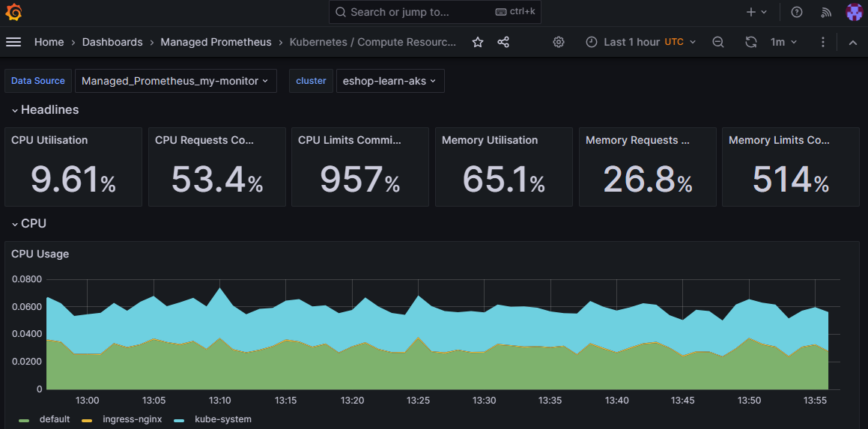Click the share dashboard icon
This screenshot has height=429, width=868.
point(503,42)
